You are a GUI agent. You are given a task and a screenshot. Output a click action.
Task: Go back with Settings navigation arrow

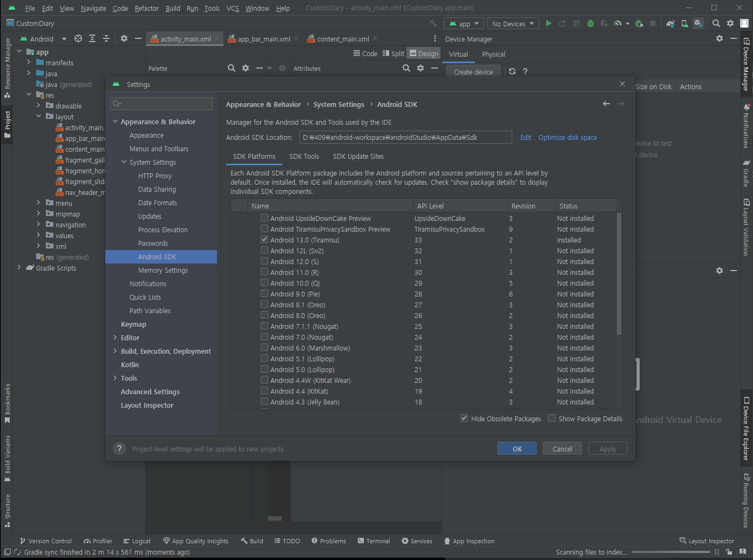pyautogui.click(x=607, y=104)
